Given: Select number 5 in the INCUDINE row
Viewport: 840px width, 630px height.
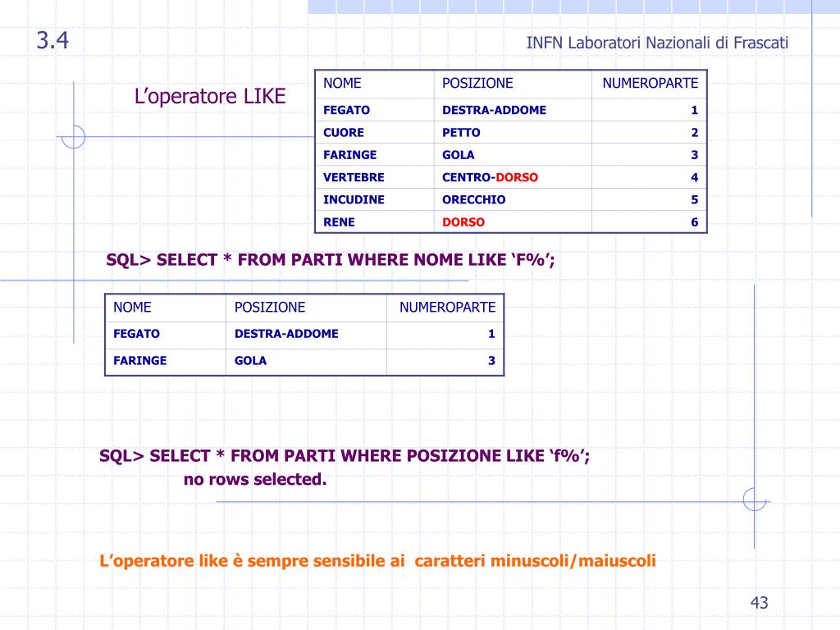Looking at the screenshot, I should [x=694, y=200].
